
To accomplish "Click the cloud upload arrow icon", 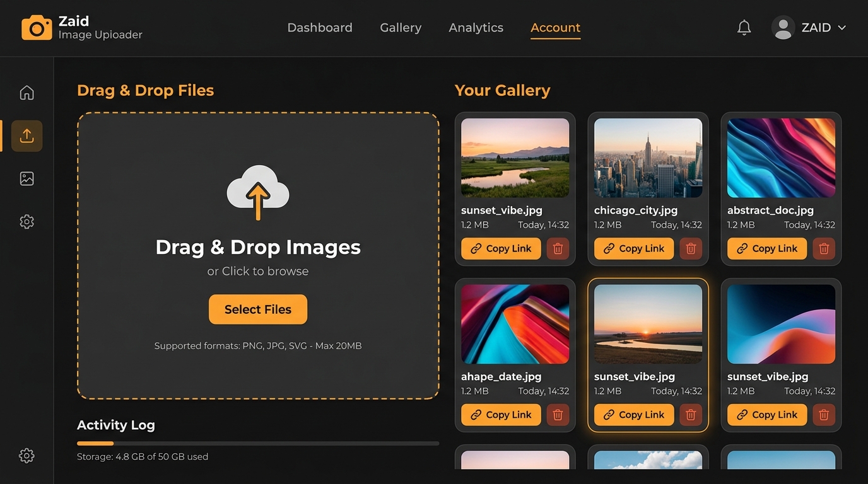I will pos(258,193).
